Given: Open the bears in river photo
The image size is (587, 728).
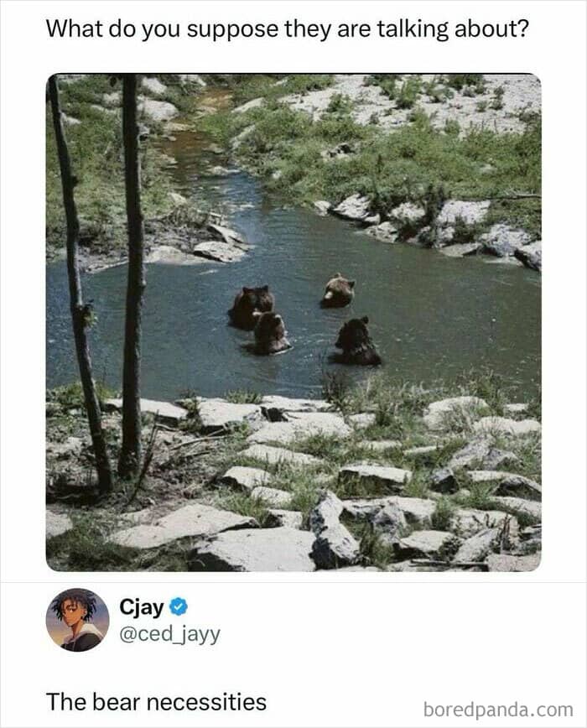Looking at the screenshot, I should coord(293,322).
